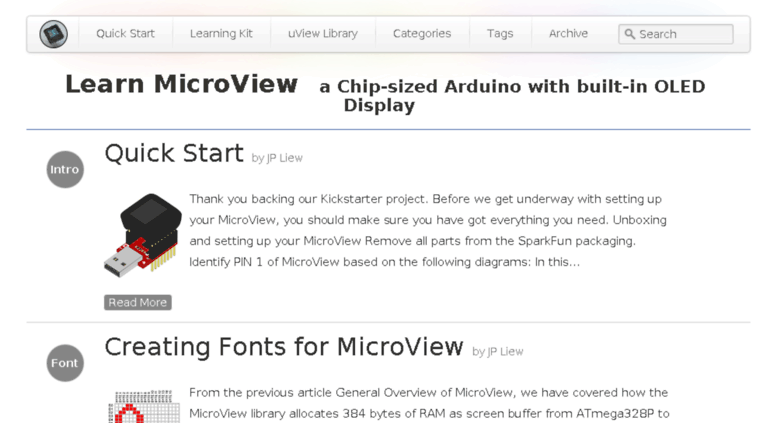Open the Quick Start article title
Viewport: 777px width, 423px height.
pyautogui.click(x=174, y=153)
